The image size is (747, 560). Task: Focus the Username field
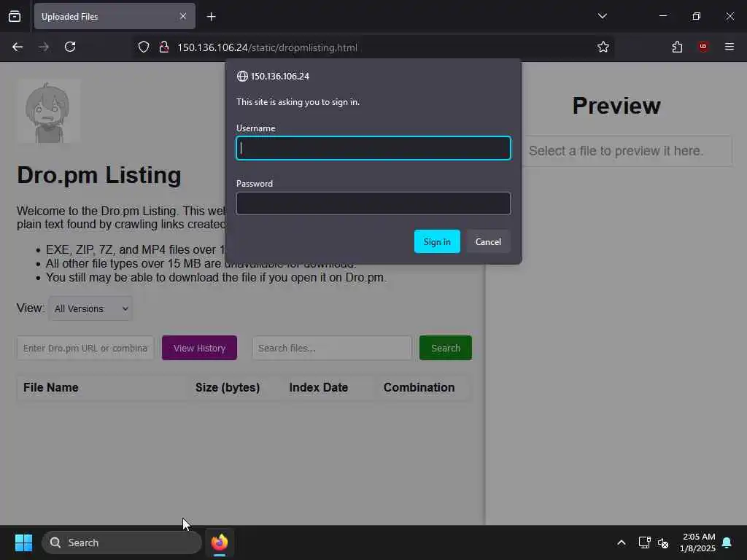click(373, 148)
